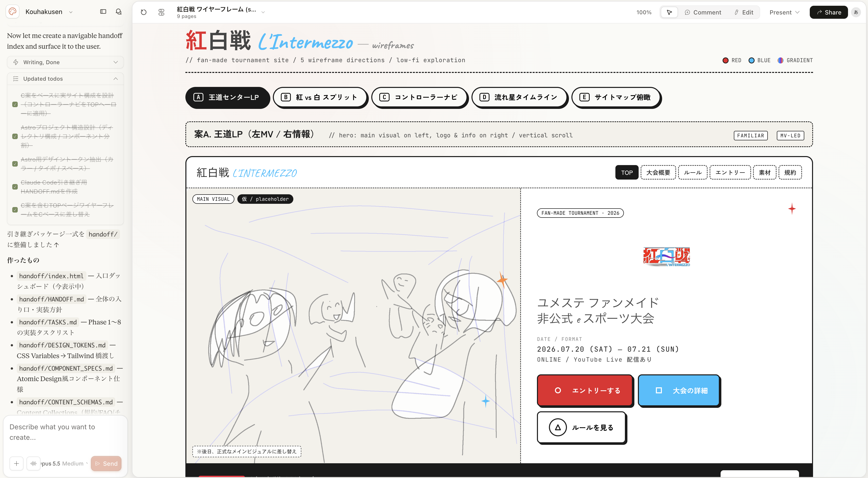Toggle the C案をベースに実サイト構成 todo checkbox
The image size is (868, 478).
15,104
